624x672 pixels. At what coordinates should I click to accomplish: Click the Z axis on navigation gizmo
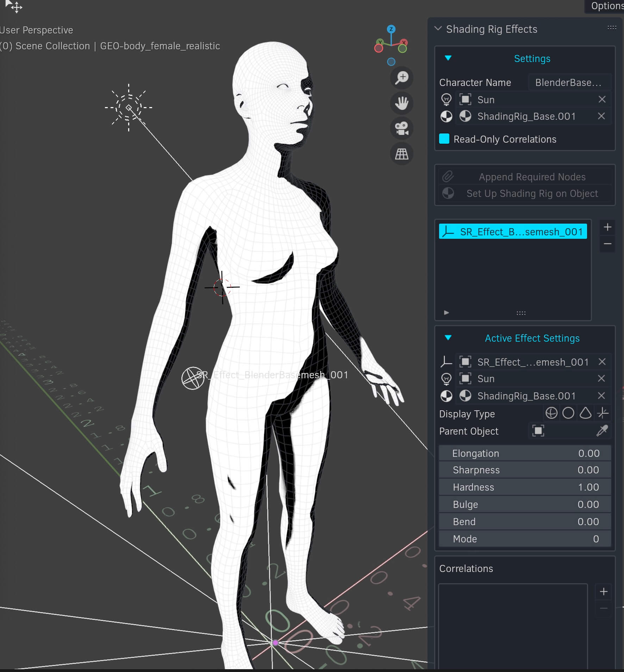[x=391, y=29]
